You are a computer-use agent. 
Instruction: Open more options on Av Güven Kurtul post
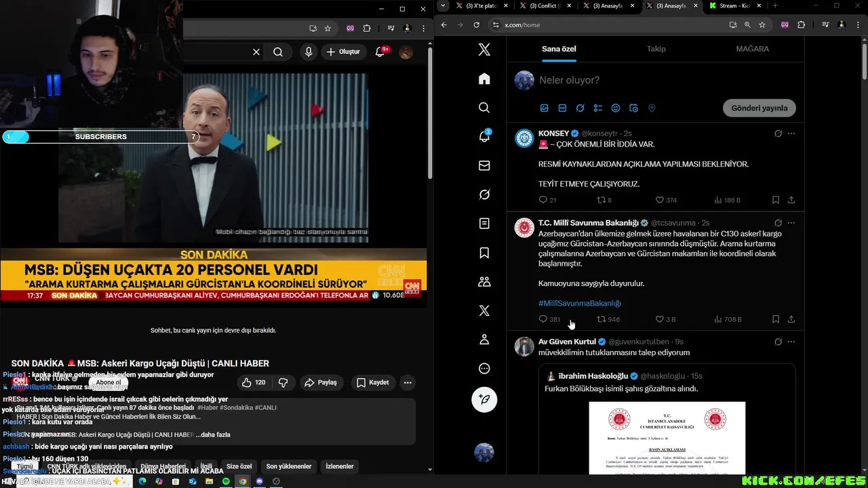pyautogui.click(x=791, y=342)
